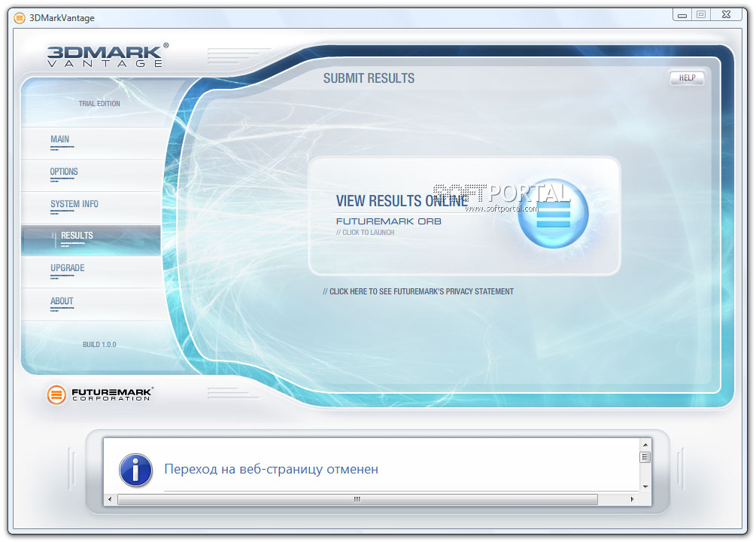
Task: Click the Build 1.0.0 text
Action: click(99, 345)
